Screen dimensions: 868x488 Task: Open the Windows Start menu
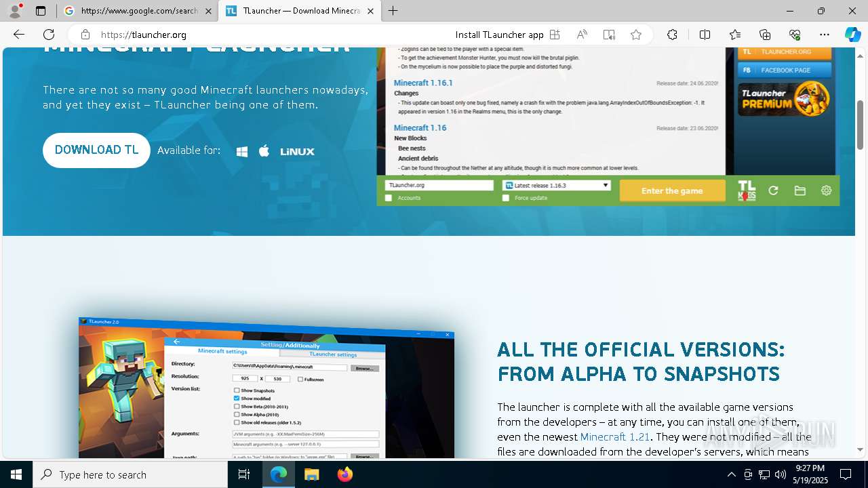click(16, 474)
